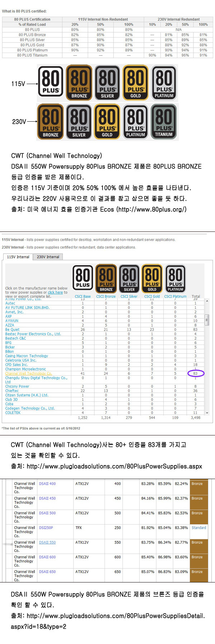This screenshot has height=644, width=215.
Task: Open the COLETEK manufacturer link
Action: click(x=13, y=413)
